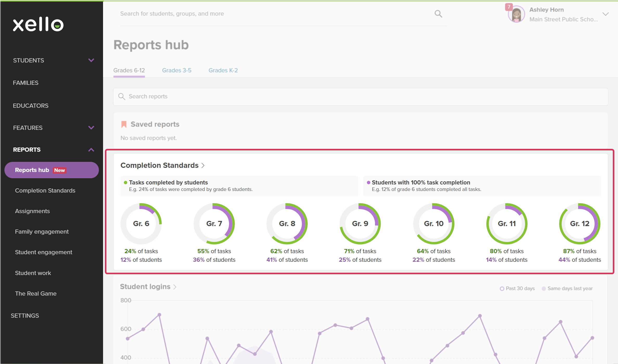Image resolution: width=618 pixels, height=364 pixels.
Task: Click the Gr. 12 completion donut chart
Action: pyautogui.click(x=580, y=223)
